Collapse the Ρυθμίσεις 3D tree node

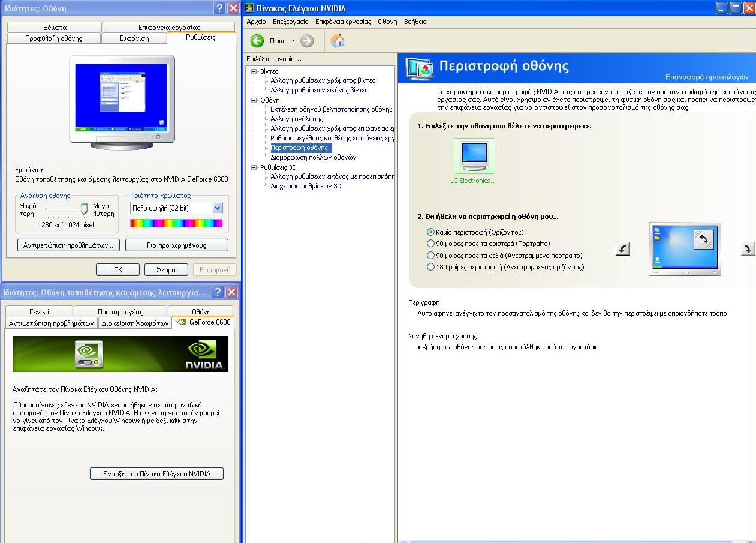click(x=254, y=167)
